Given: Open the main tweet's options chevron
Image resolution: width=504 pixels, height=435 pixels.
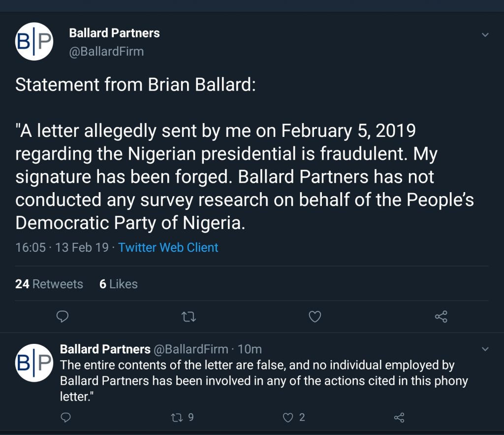Looking at the screenshot, I should 485,35.
